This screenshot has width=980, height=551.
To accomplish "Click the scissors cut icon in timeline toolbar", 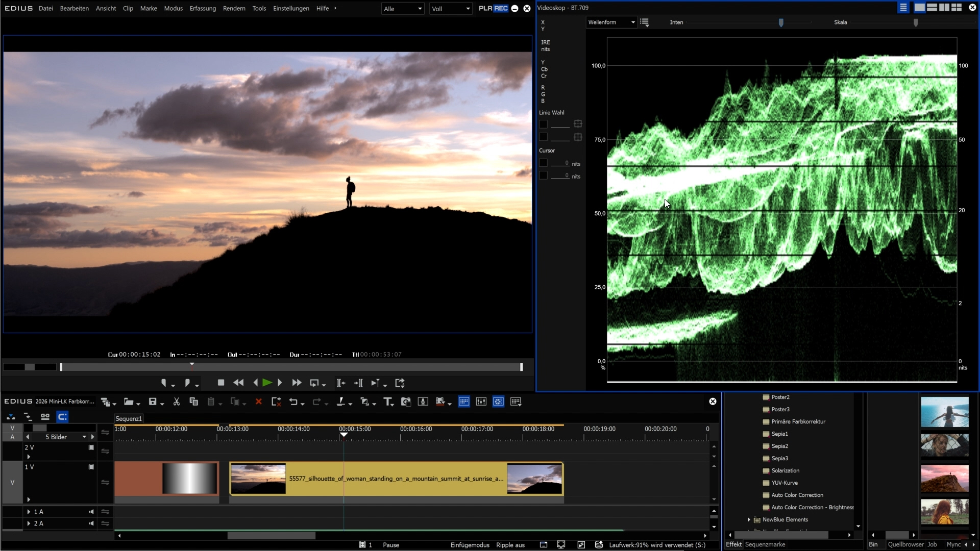I will pyautogui.click(x=177, y=402).
